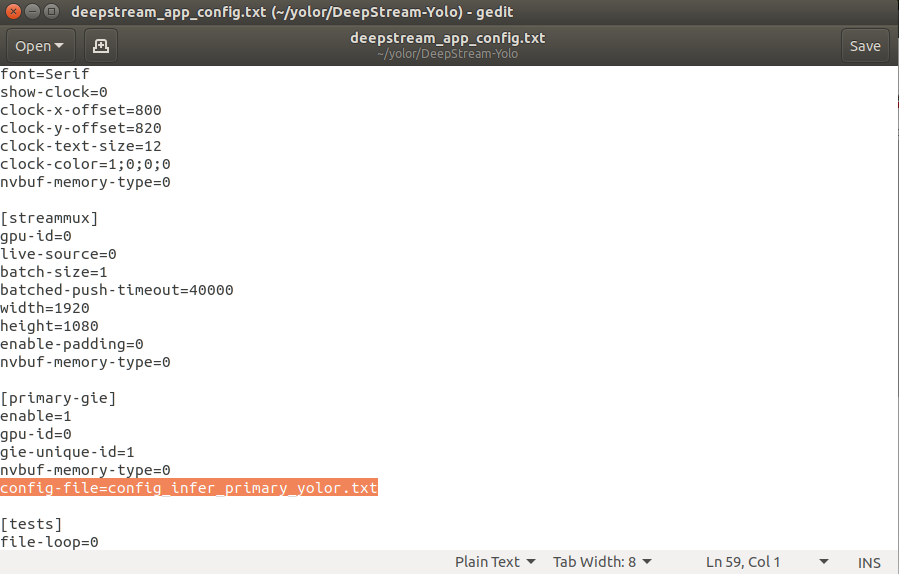Save the deepstream_app_config.txt file
899x574 pixels.
tap(865, 46)
